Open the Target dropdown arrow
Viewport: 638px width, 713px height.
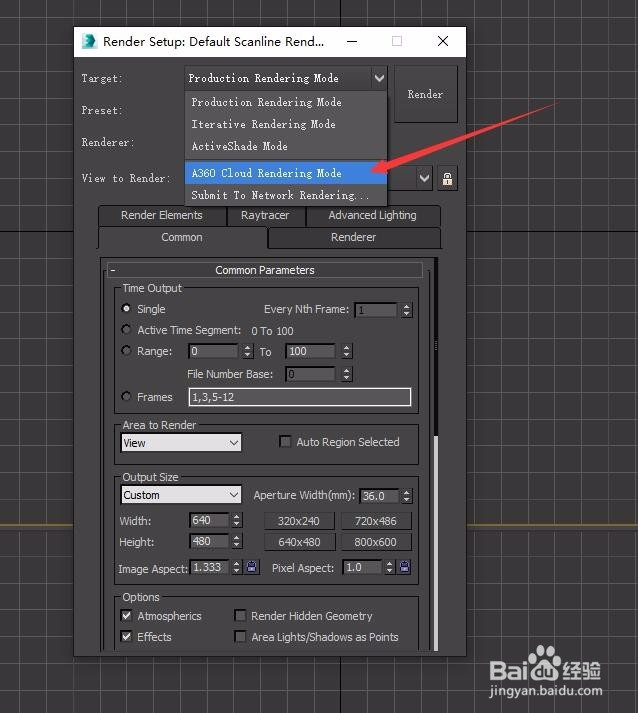[379, 78]
